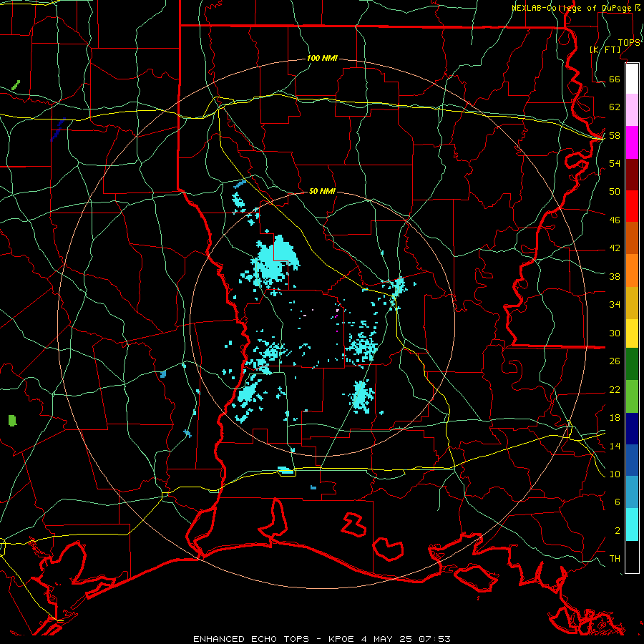This screenshot has height=644, width=644.
Task: Click the orange 42 kft legend swatch
Action: tap(632, 270)
